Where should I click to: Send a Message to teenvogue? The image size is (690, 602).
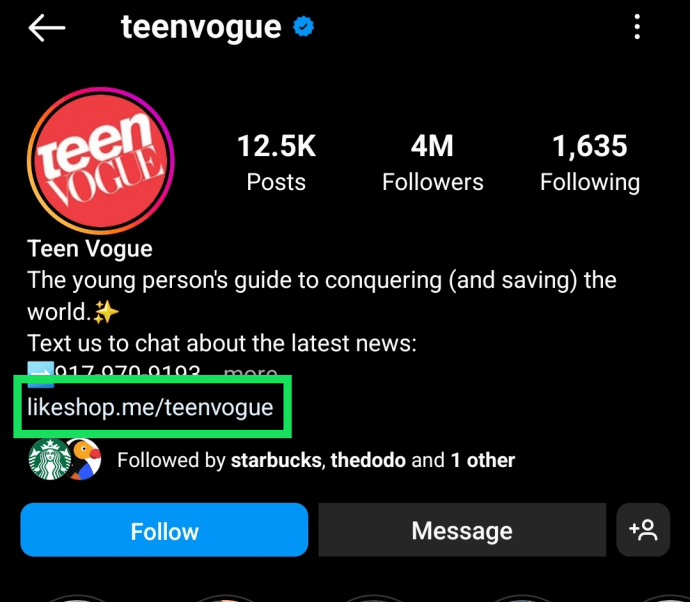pyautogui.click(x=462, y=530)
